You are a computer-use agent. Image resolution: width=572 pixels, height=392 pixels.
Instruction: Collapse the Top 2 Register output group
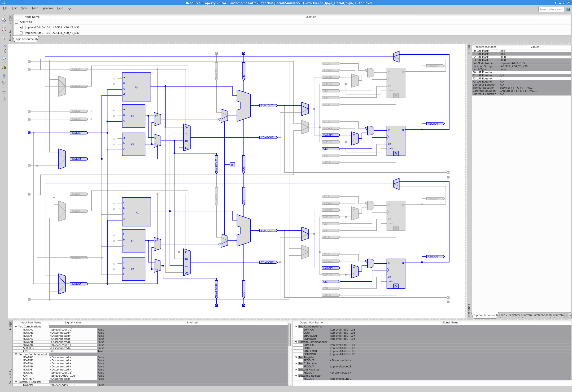(x=296, y=363)
